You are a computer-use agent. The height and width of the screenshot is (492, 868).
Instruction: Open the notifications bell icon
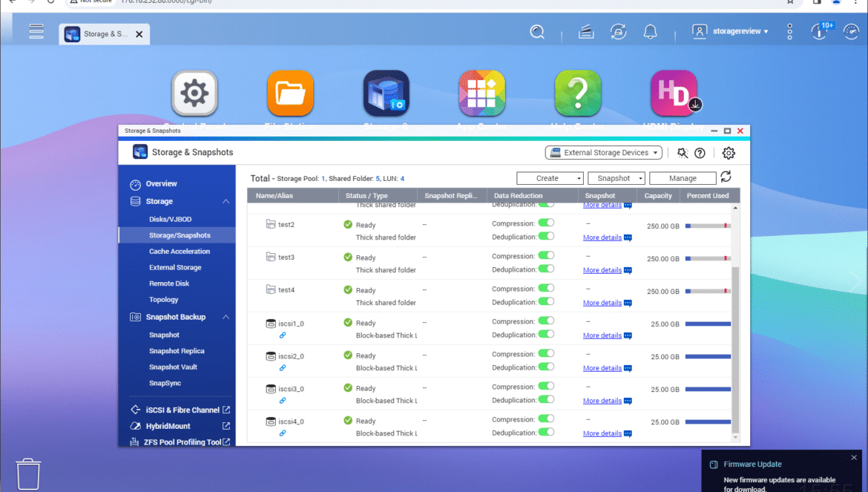pos(651,32)
